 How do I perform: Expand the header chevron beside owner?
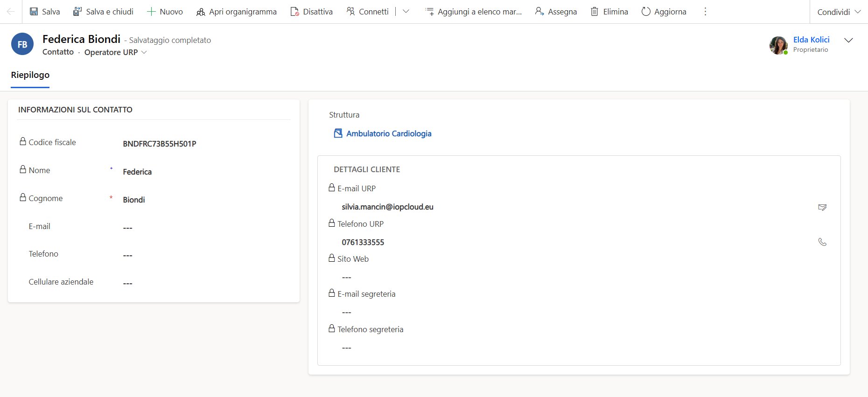click(848, 40)
